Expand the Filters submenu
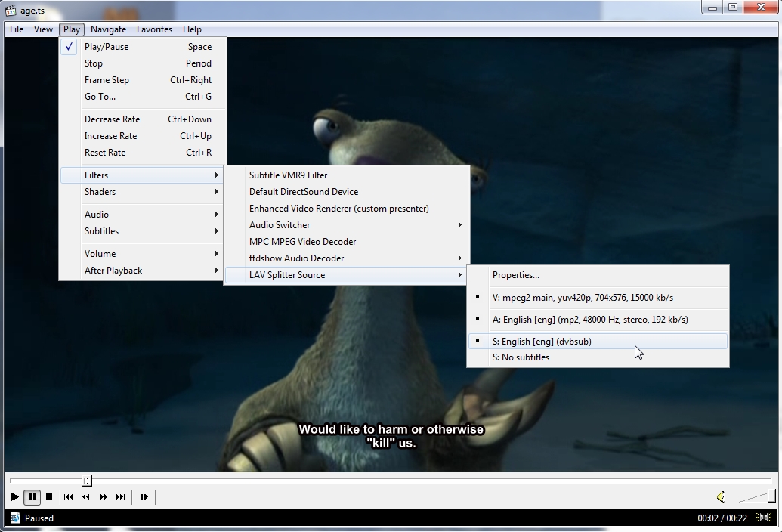The width and height of the screenshot is (782, 532). click(143, 175)
